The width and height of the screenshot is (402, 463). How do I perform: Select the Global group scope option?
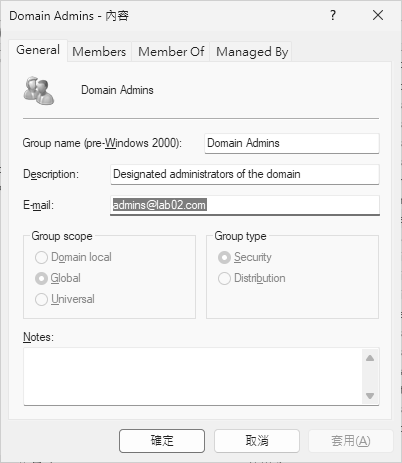tap(41, 278)
